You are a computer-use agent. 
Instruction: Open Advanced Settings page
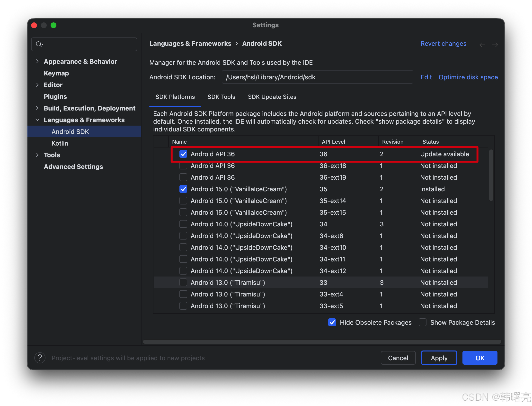click(73, 167)
